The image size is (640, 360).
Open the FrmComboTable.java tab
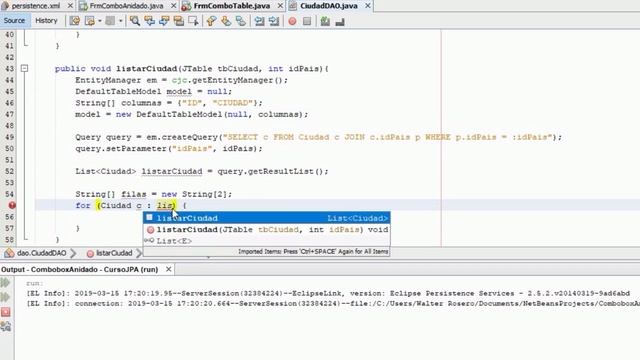coord(231,6)
